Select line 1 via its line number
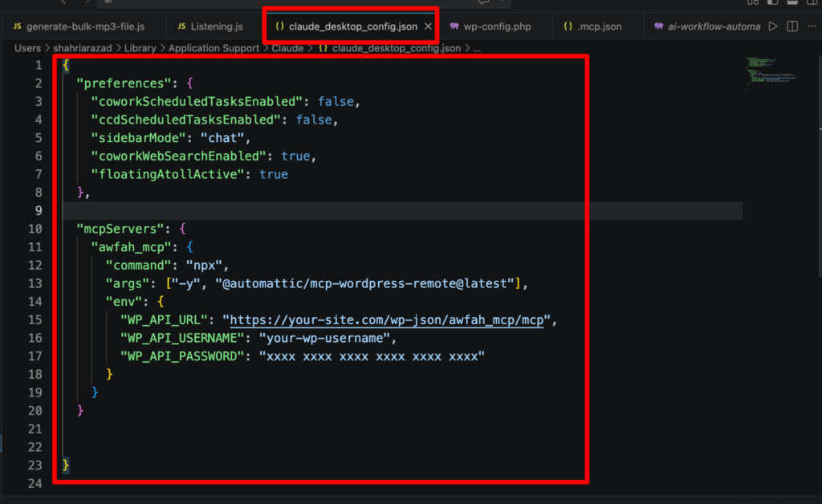 [x=39, y=66]
